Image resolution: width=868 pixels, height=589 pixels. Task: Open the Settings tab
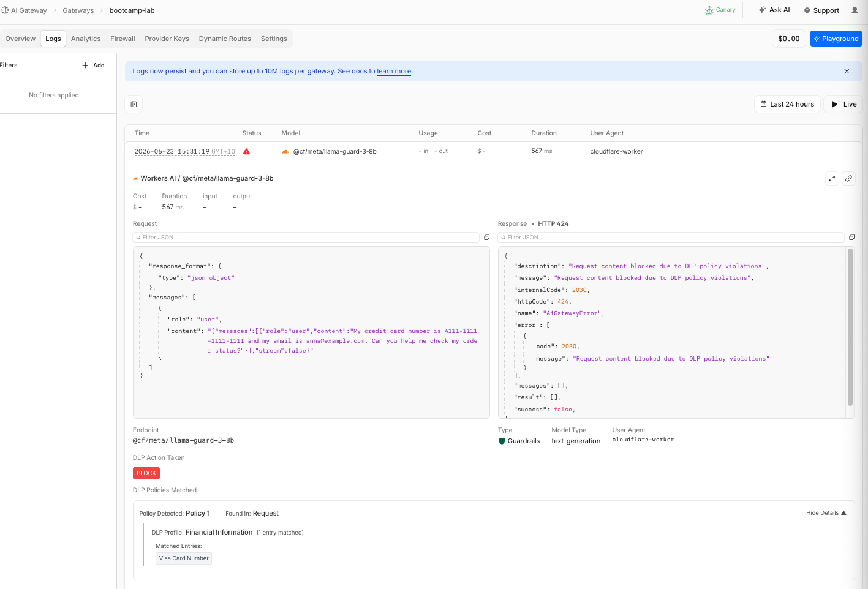(x=274, y=39)
